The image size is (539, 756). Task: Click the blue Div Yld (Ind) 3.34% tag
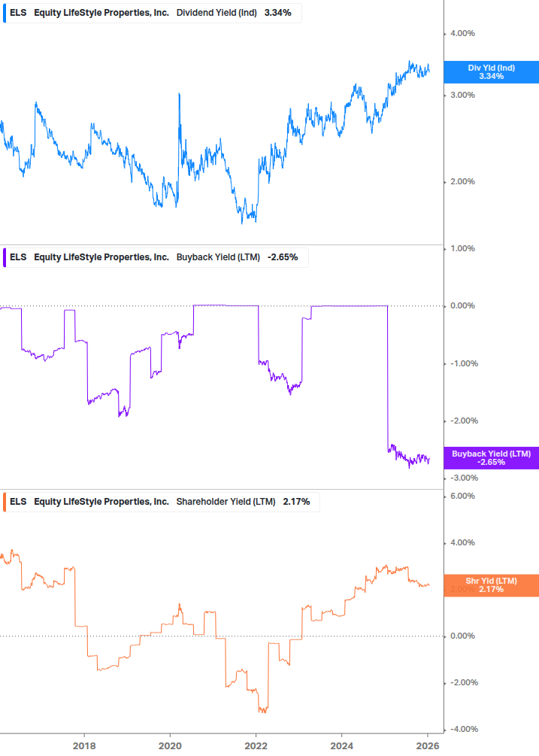[x=491, y=72]
